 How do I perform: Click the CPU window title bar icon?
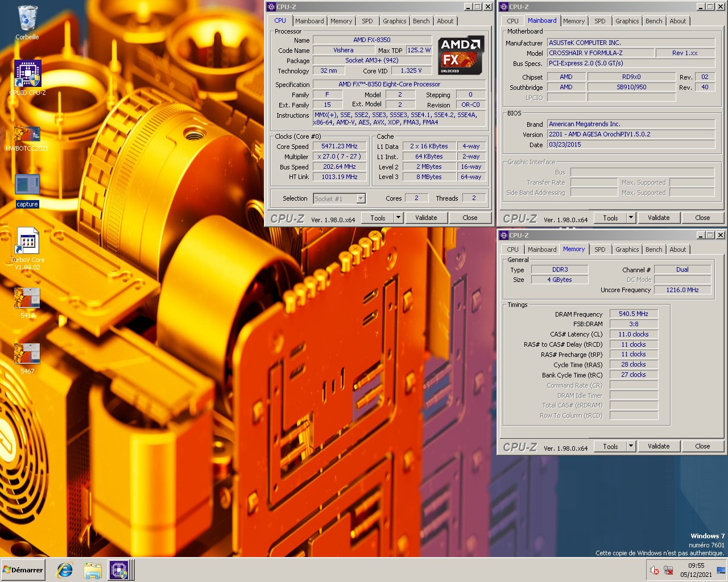point(271,7)
